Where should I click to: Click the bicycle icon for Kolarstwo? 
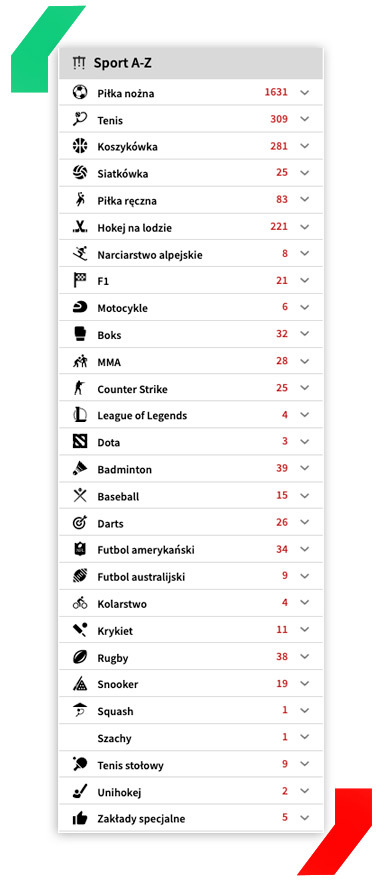pos(80,603)
